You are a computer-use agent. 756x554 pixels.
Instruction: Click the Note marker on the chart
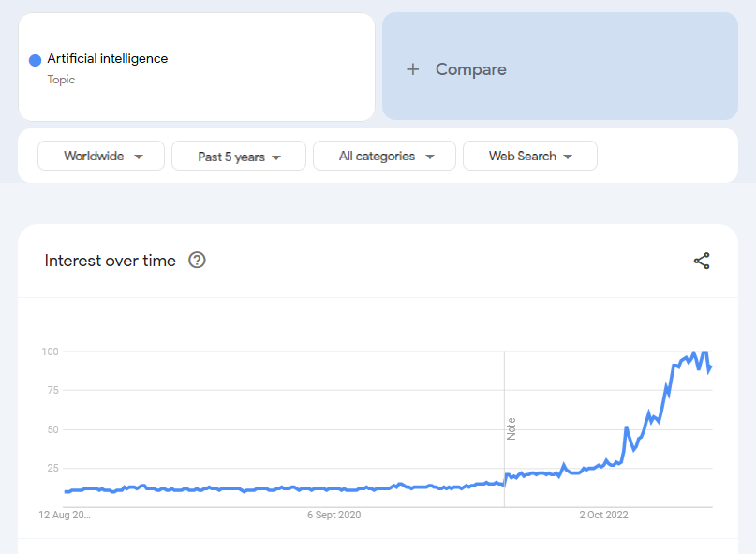point(511,428)
